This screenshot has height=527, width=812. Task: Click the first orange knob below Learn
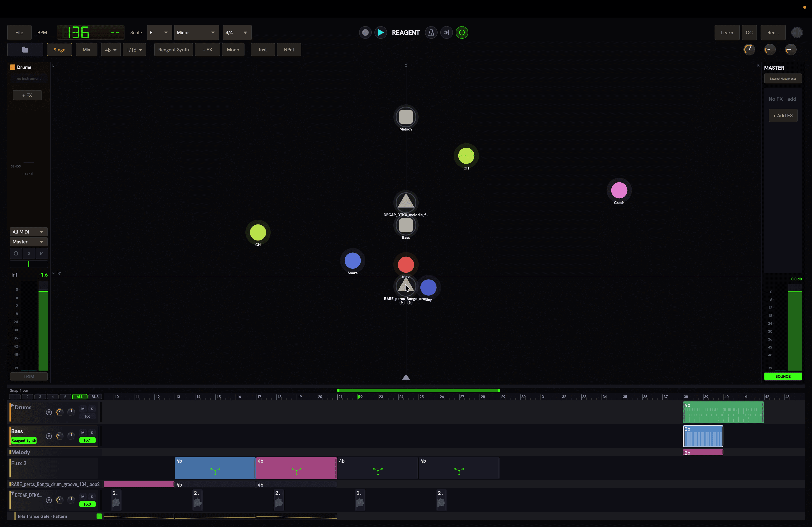point(749,50)
